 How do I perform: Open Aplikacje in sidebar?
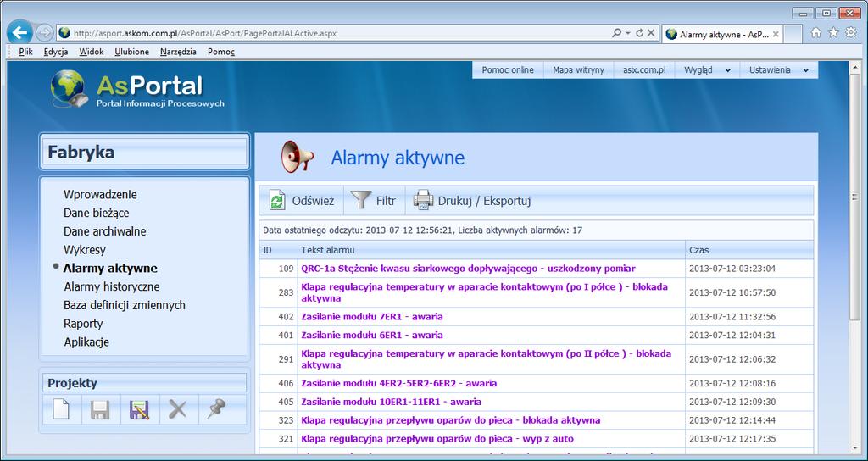(x=86, y=342)
